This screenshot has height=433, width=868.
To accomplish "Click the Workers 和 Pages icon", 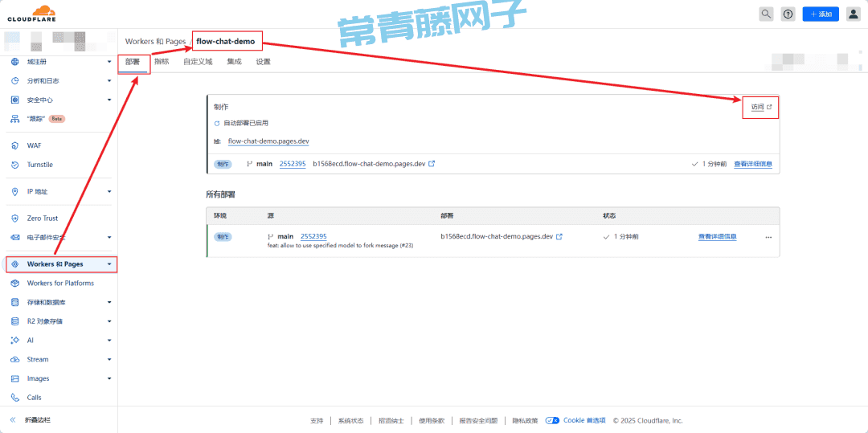I will [x=15, y=264].
